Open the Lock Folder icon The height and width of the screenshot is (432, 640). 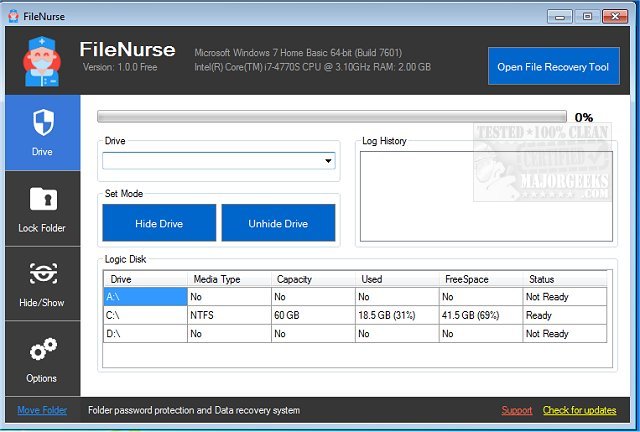click(43, 198)
